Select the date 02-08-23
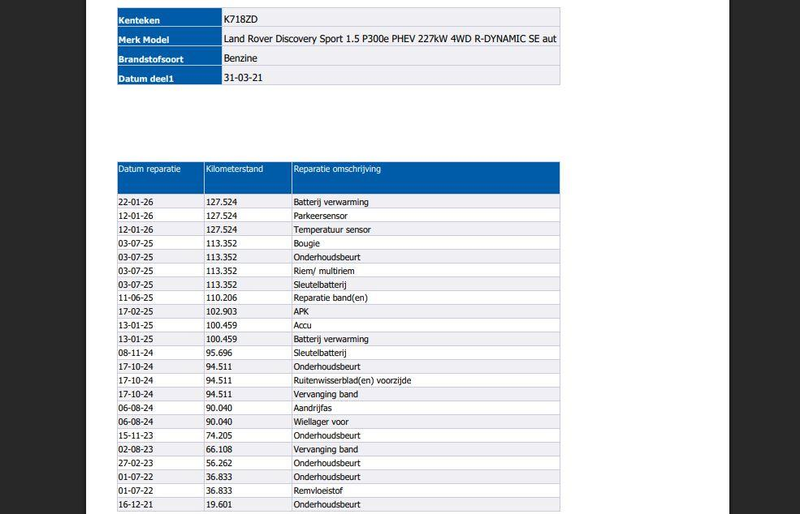This screenshot has width=800, height=514. 136,449
